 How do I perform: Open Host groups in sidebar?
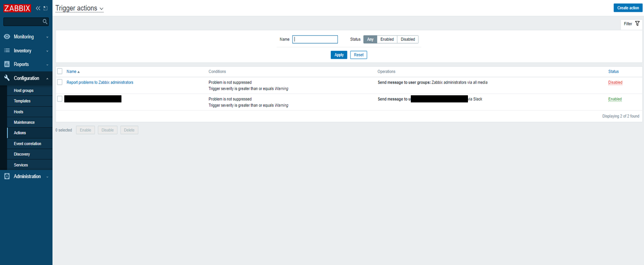(x=23, y=90)
